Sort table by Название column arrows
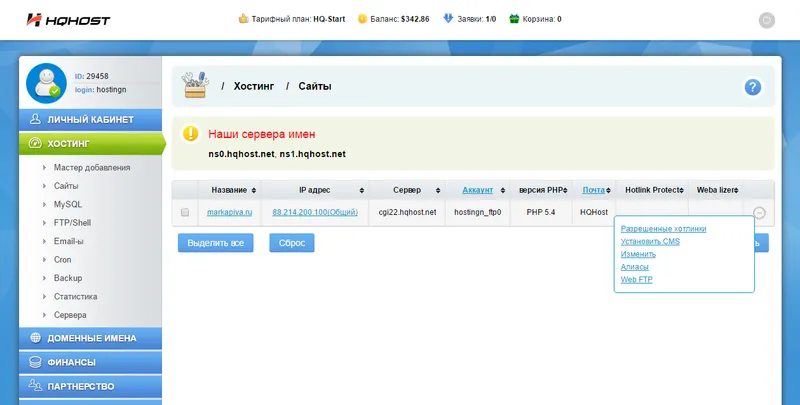 click(254, 190)
